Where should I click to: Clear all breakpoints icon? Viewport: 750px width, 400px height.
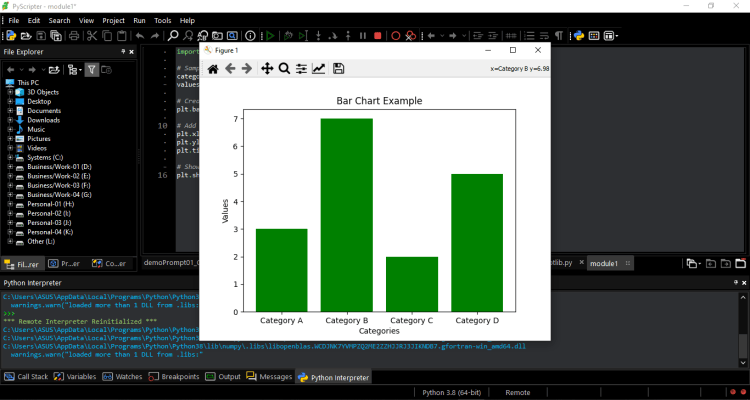point(410,36)
